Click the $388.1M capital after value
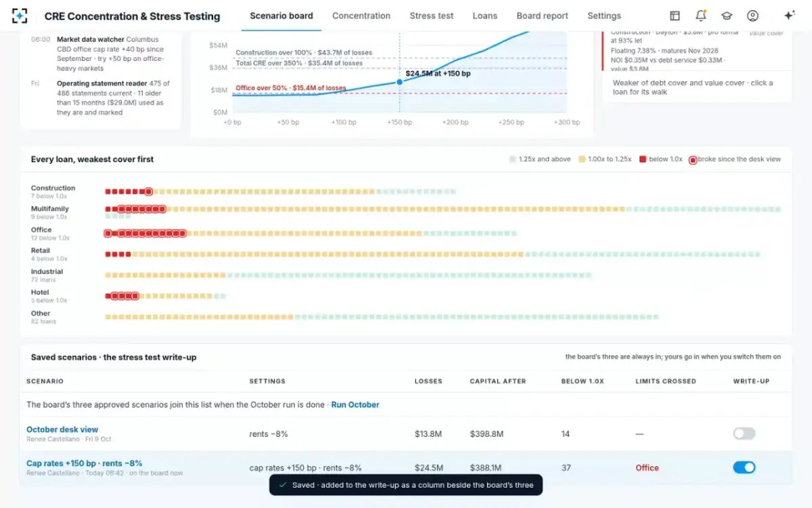 pyautogui.click(x=486, y=468)
